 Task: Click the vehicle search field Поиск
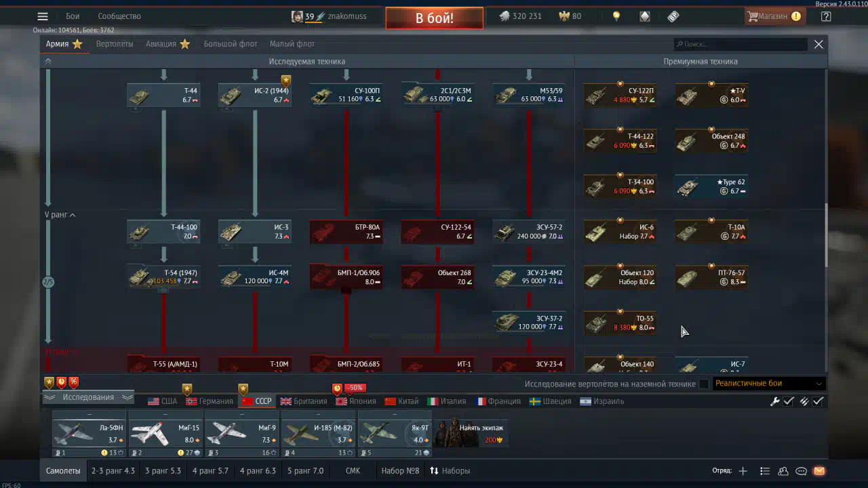click(741, 44)
